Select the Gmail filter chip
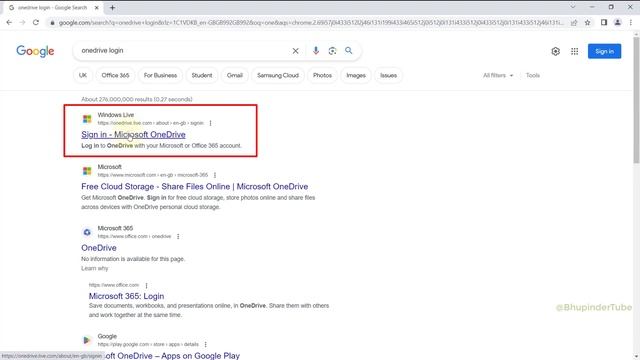This screenshot has width=640, height=360. [x=235, y=76]
